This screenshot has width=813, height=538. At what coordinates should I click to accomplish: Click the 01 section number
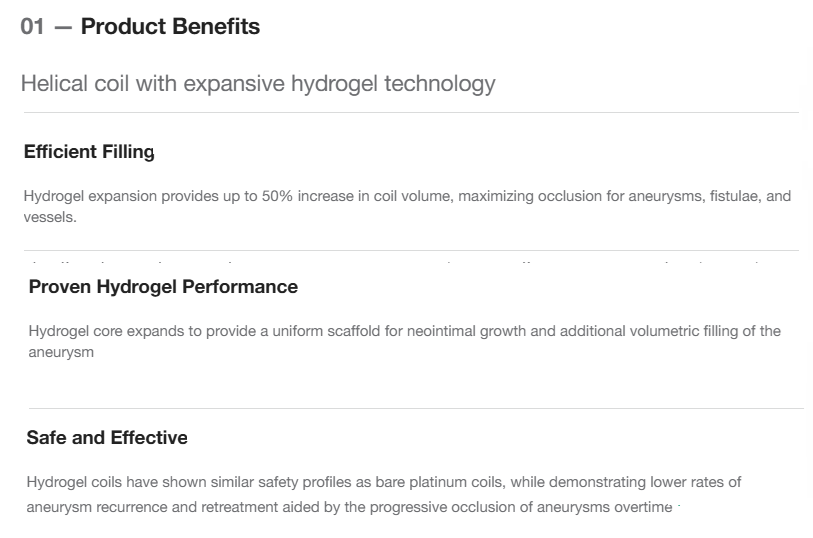pyautogui.click(x=32, y=27)
